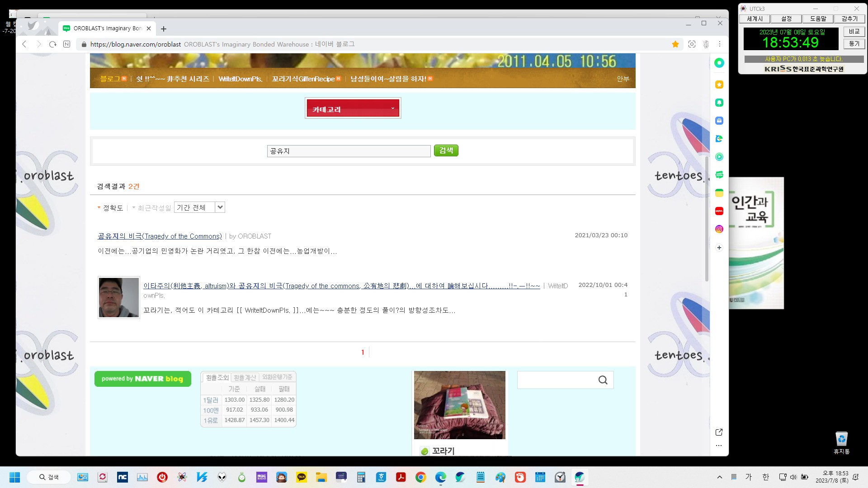Image resolution: width=868 pixels, height=488 pixels.
Task: Reload the page with refresh icon
Action: pyautogui.click(x=53, y=44)
